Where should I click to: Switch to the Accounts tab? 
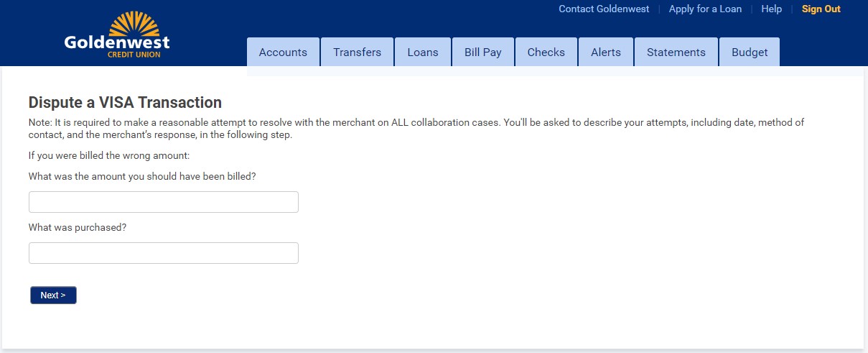pos(283,52)
